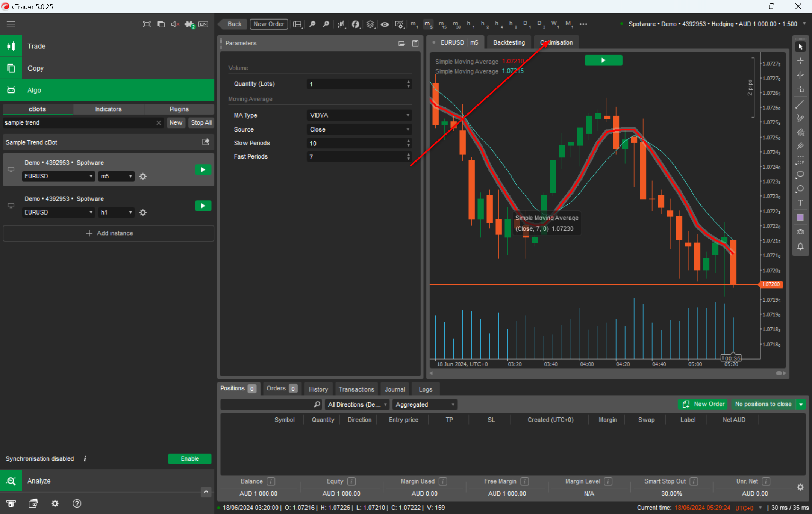Screen dimensions: 812x514
Task: Select the D1 timeframe
Action: click(527, 24)
